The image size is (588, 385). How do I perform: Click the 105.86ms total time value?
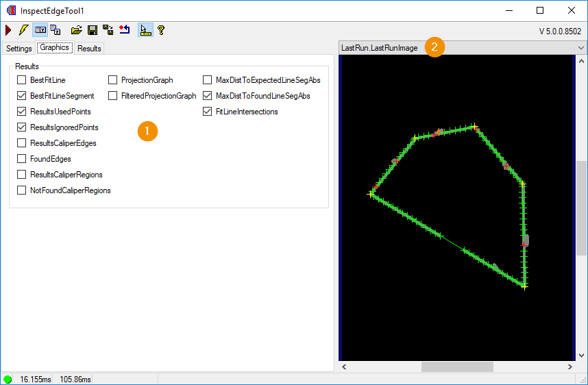[x=75, y=380]
